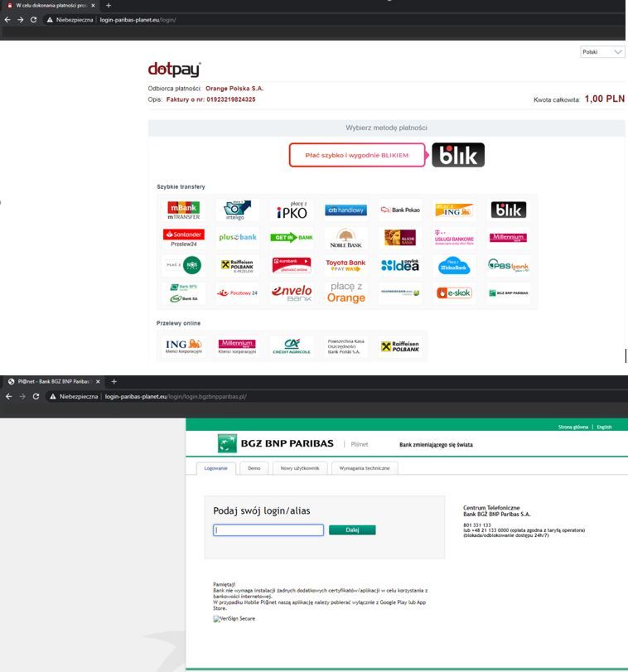Click the login/alias input field

(x=268, y=530)
